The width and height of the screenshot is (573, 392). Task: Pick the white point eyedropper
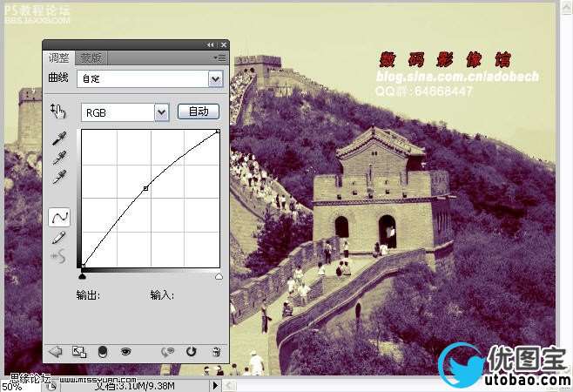click(x=59, y=177)
